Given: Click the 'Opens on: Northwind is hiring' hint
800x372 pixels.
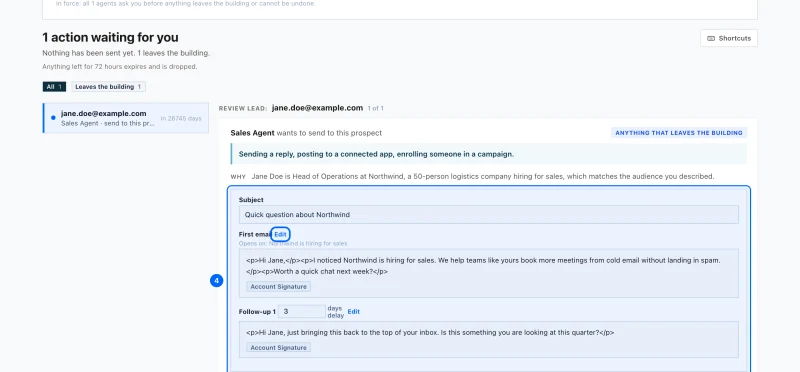Looking at the screenshot, I should [293, 243].
